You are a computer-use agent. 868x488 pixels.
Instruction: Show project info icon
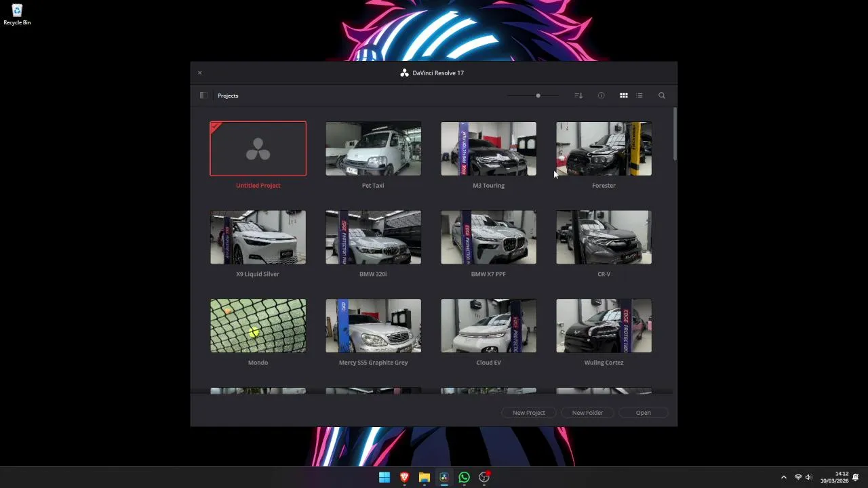click(x=601, y=96)
